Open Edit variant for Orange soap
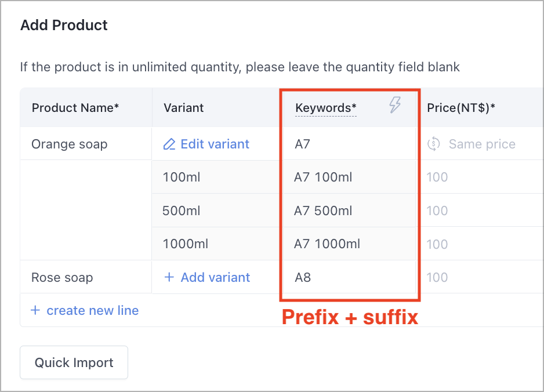The image size is (544, 392). click(206, 144)
